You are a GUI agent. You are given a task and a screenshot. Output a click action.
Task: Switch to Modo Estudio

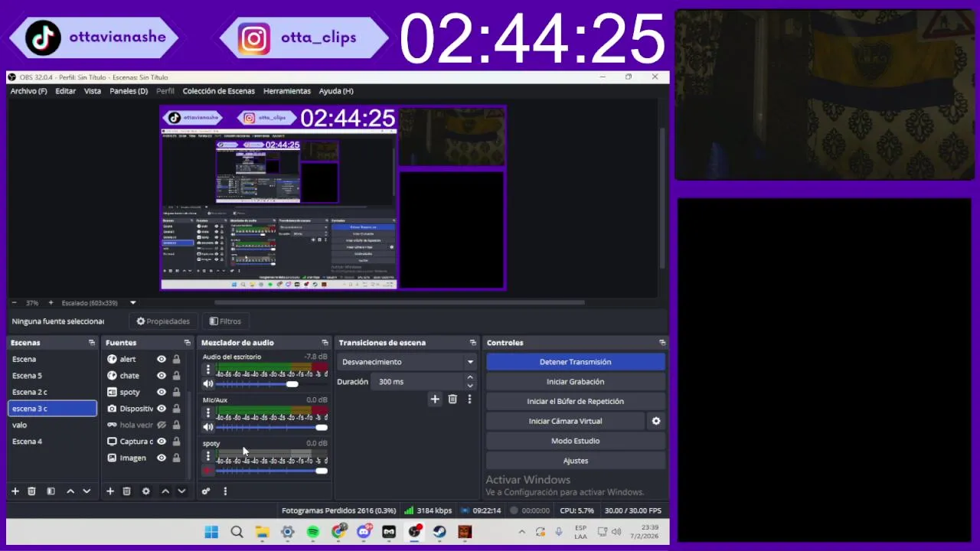[576, 441]
